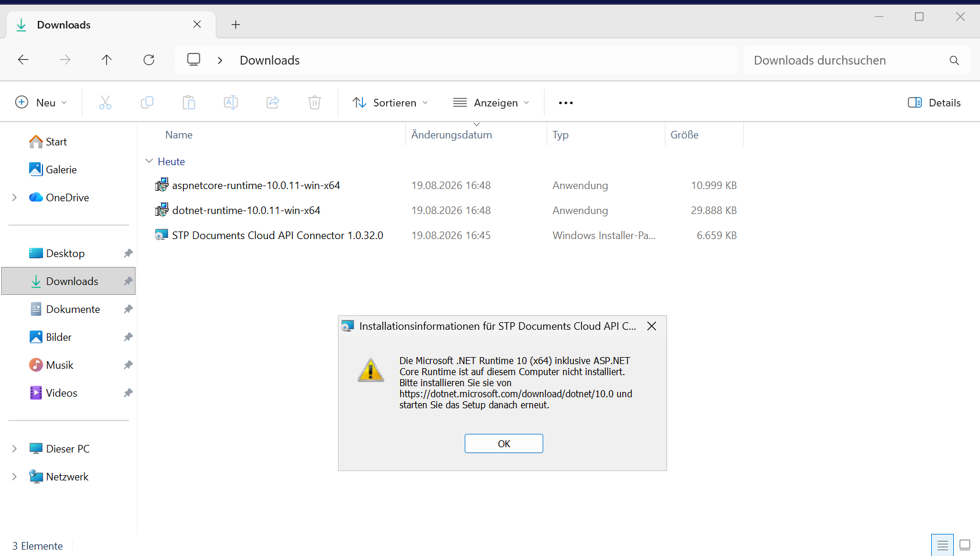Image resolution: width=980 pixels, height=556 pixels.
Task: Expand the Netzwerk tree node
Action: tap(15, 477)
